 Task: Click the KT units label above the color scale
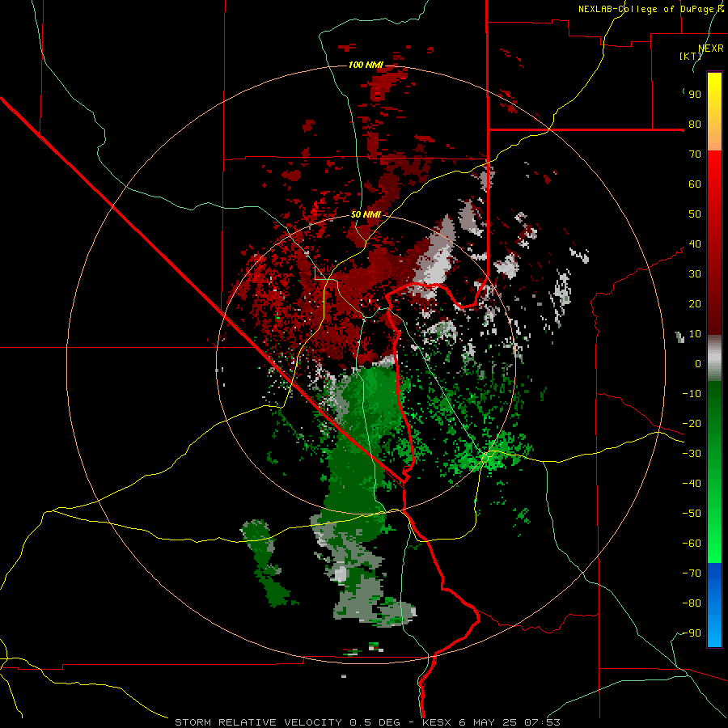pos(691,56)
